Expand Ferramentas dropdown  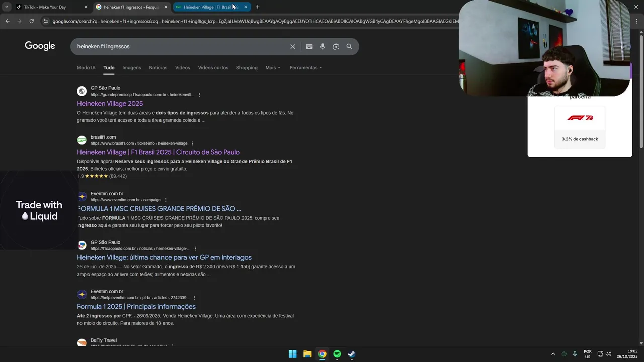[306, 68]
